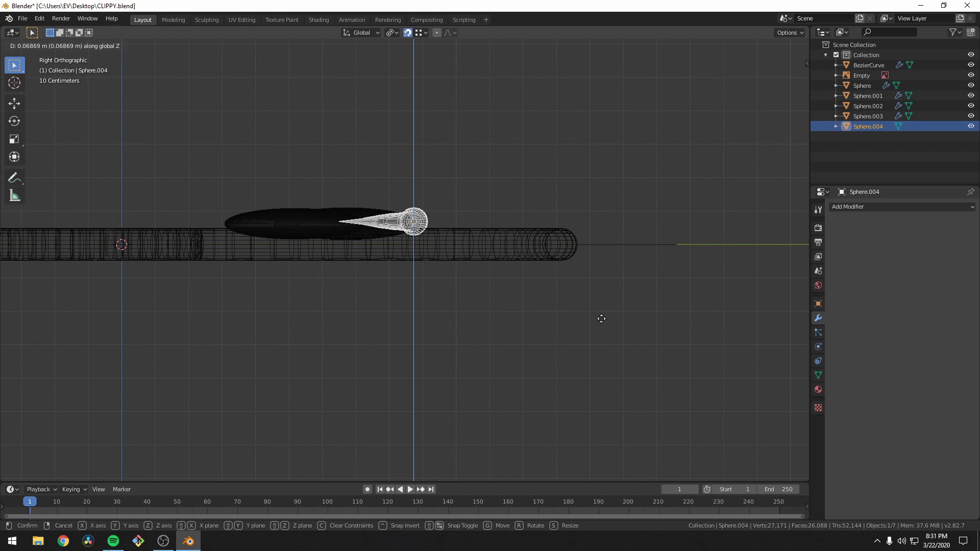
Task: Open the Render Properties tab
Action: pyautogui.click(x=818, y=228)
